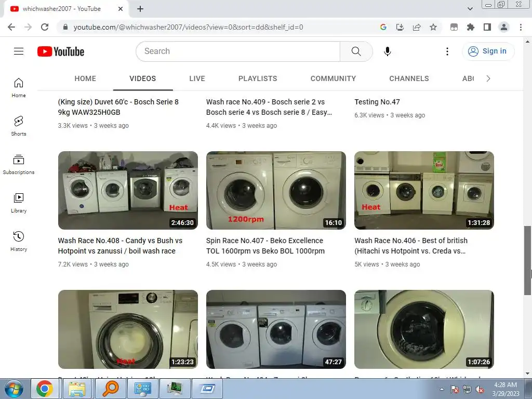
Task: Show more channel tabs with right chevron
Action: [488, 79]
